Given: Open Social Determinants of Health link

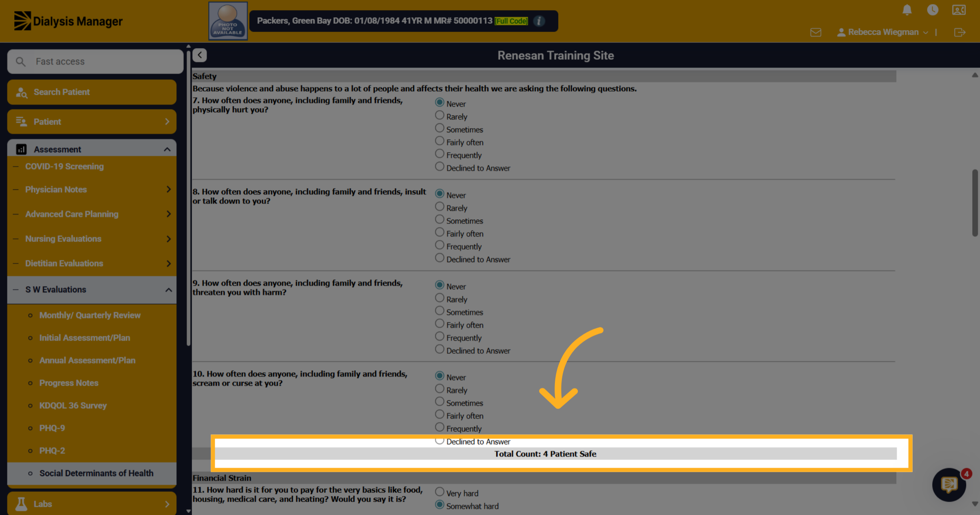Looking at the screenshot, I should point(96,473).
